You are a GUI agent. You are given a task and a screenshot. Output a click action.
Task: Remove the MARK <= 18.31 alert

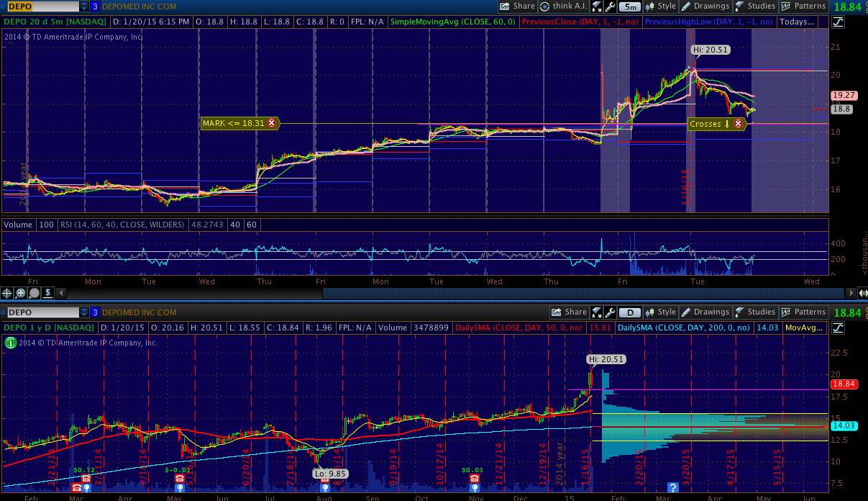coord(272,123)
